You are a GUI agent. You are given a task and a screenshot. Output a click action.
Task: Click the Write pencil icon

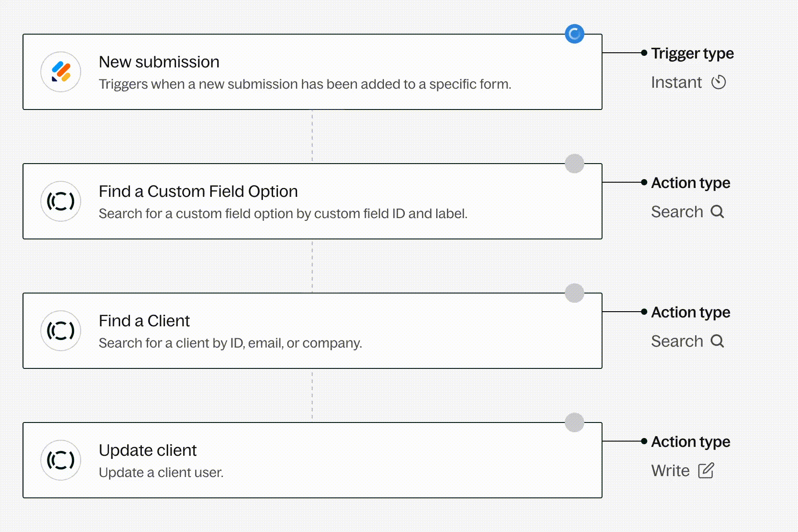tap(706, 471)
